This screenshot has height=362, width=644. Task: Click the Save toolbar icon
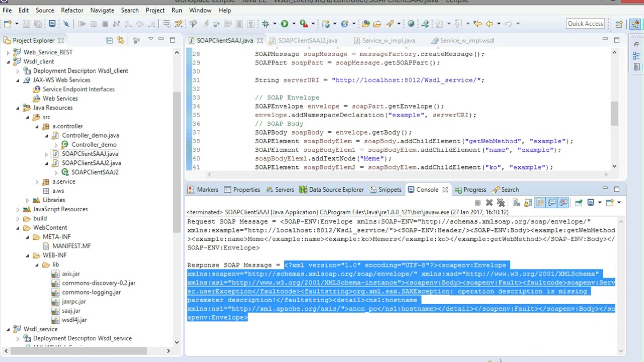tap(26, 24)
